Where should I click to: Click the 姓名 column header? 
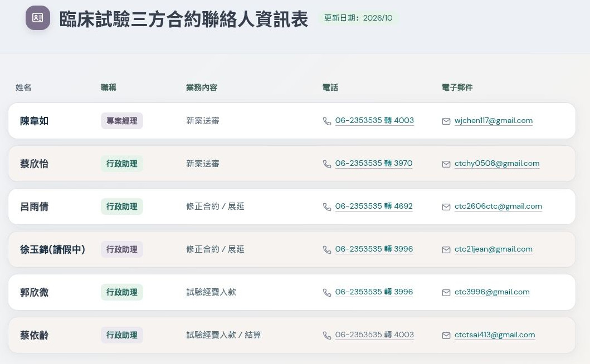[x=23, y=87]
